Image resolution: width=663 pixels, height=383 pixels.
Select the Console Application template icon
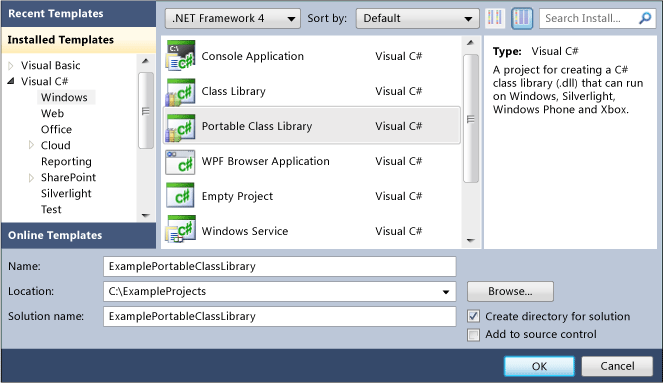[181, 55]
